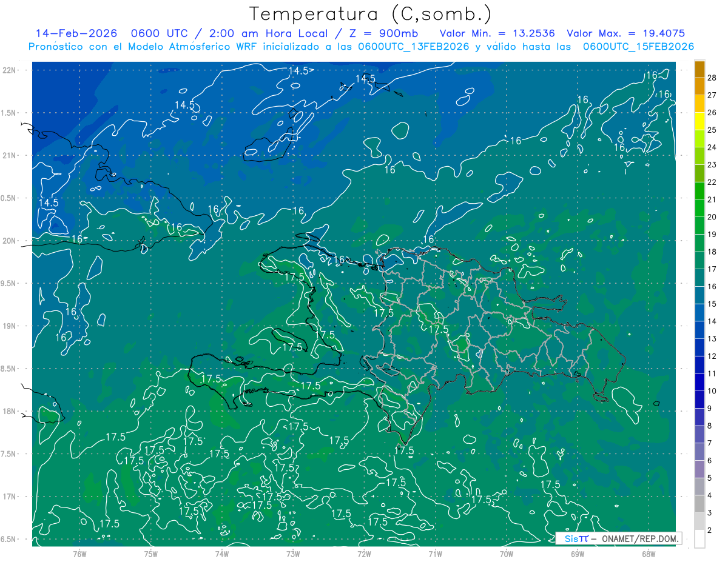Click the valid-until time "0600UTC_15FEB2026"
This screenshot has width=728, height=562.
(x=638, y=47)
